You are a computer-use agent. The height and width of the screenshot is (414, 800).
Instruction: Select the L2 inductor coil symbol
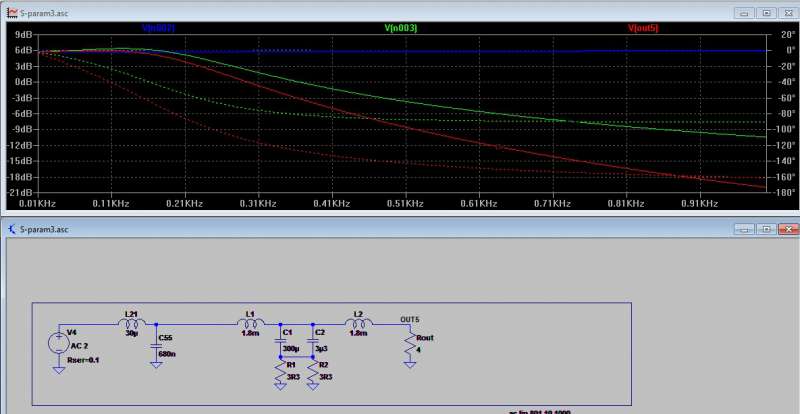359,323
